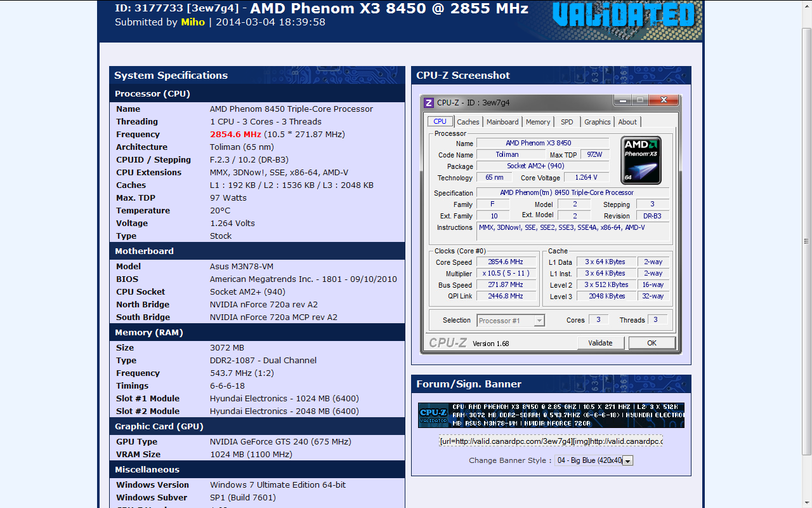Click the ID 3177733 [3ew7g4] page title
Image resolution: width=812 pixels, height=508 pixels.
point(322,8)
